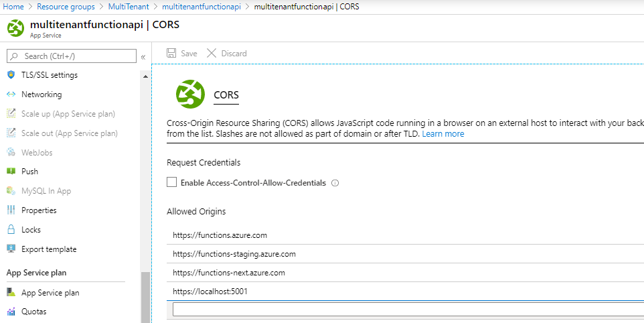Click the sidebar scroll-up arrow
644x323 pixels.
pyautogui.click(x=145, y=76)
